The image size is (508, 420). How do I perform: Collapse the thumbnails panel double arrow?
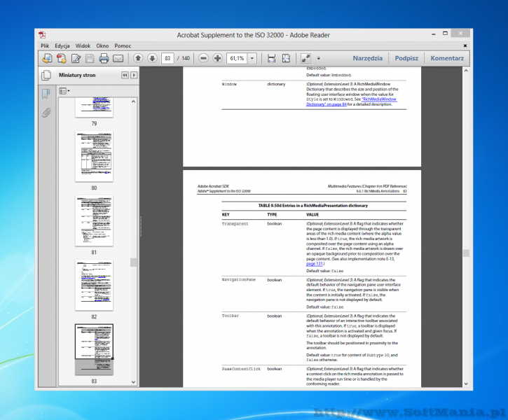click(x=125, y=75)
